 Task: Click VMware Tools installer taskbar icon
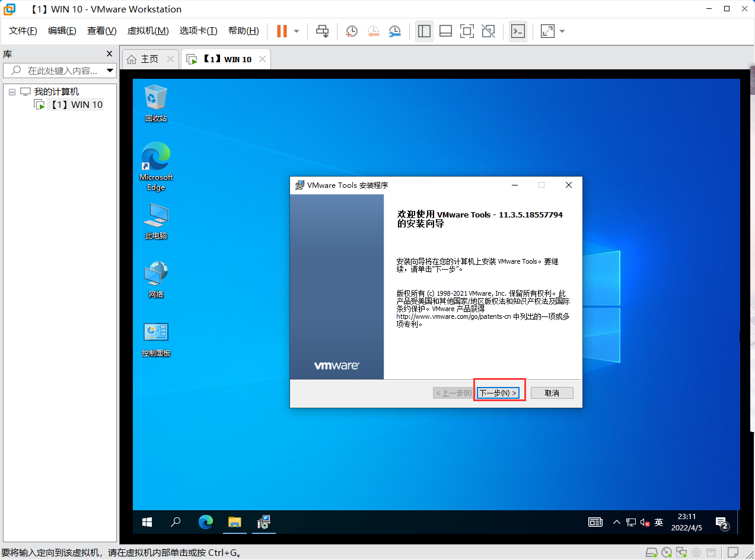tap(264, 522)
